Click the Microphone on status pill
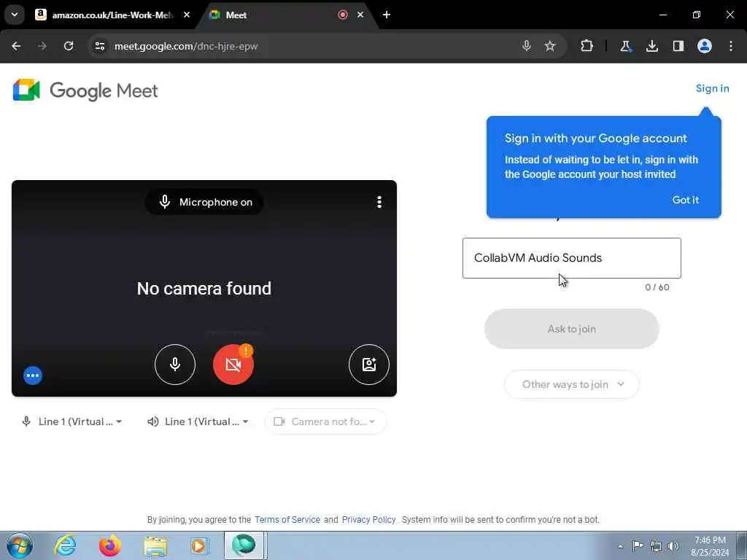Screen dimensions: 747x560 click(x=205, y=202)
